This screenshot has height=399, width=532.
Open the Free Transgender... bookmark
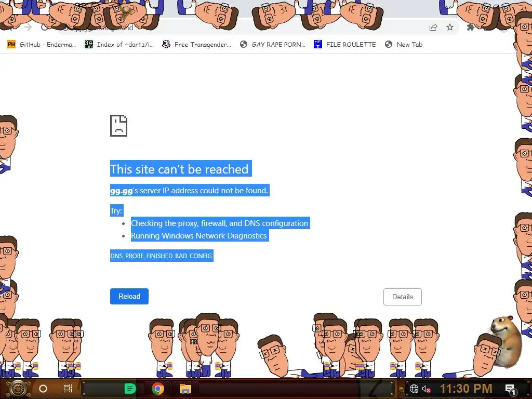point(197,45)
